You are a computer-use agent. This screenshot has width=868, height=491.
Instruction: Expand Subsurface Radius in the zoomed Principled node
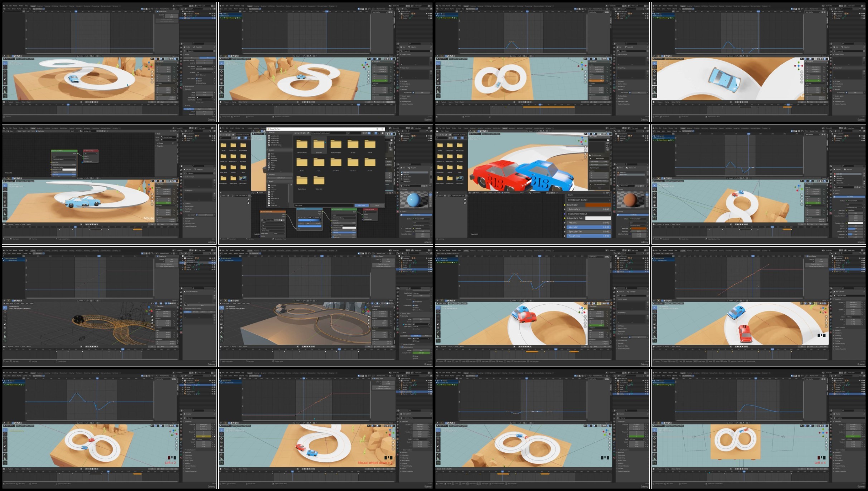[x=588, y=213]
